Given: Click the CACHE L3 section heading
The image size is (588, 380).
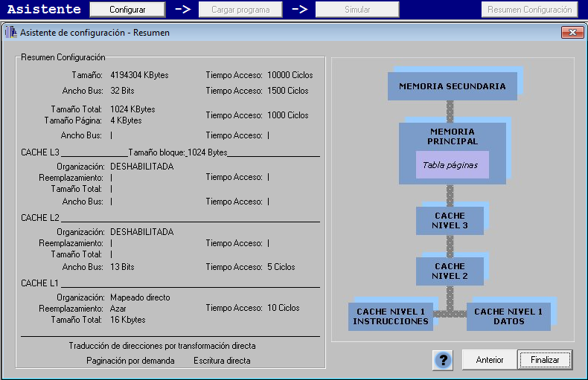Looking at the screenshot, I should [x=40, y=152].
